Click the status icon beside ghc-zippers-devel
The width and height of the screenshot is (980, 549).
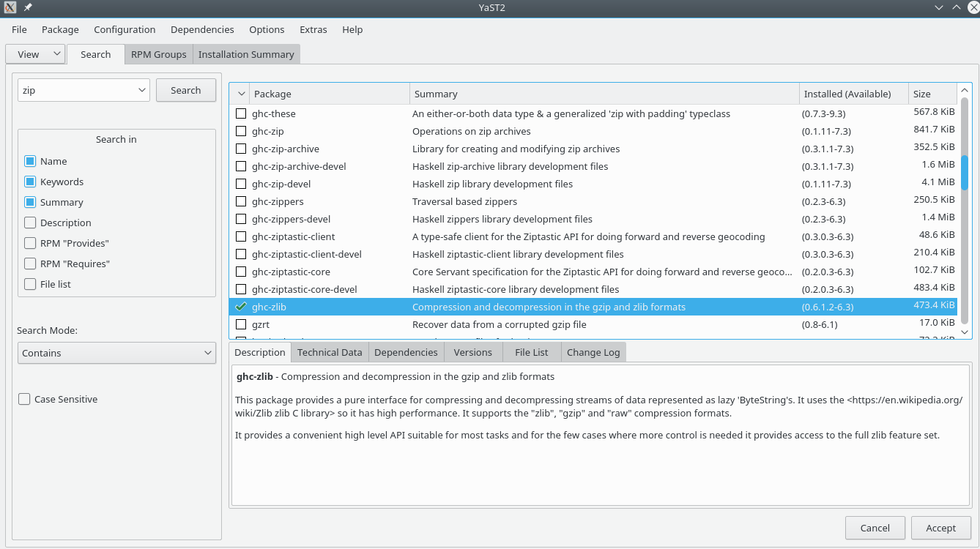pos(241,219)
